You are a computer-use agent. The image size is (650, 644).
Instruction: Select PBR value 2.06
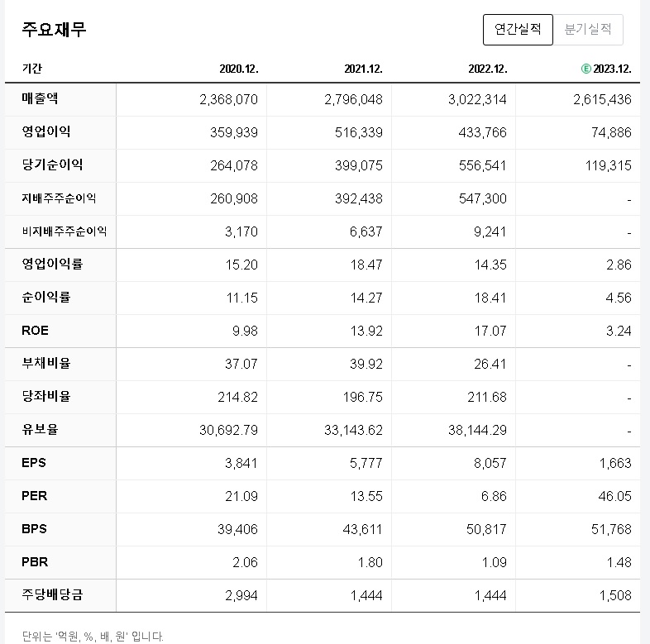[245, 563]
